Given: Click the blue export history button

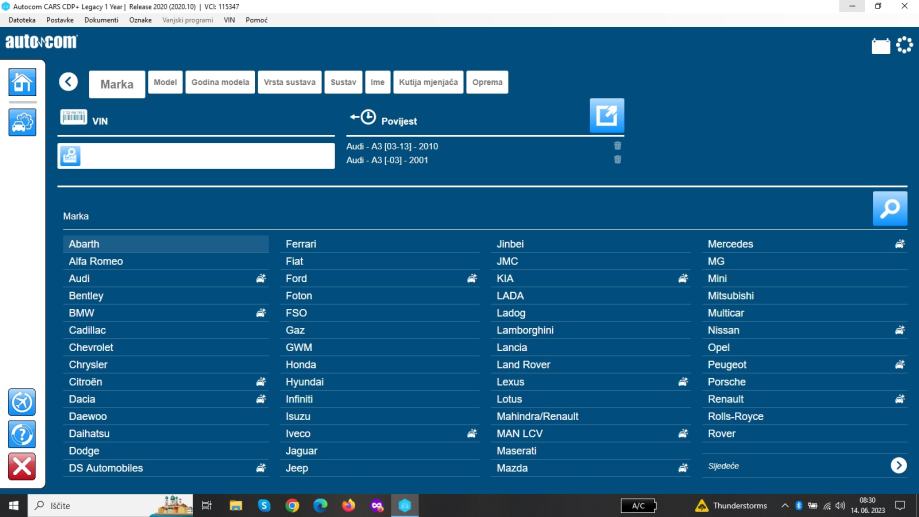Looking at the screenshot, I should [607, 115].
